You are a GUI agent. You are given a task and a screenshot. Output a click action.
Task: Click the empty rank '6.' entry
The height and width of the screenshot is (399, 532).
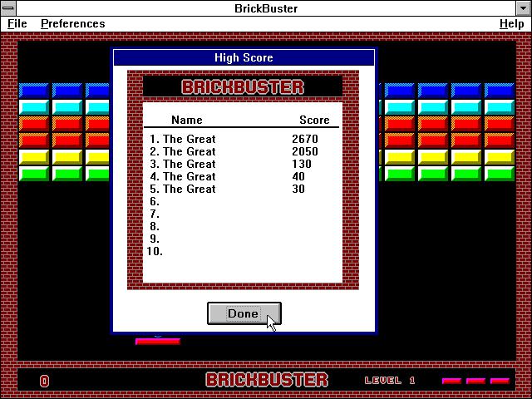coord(155,201)
